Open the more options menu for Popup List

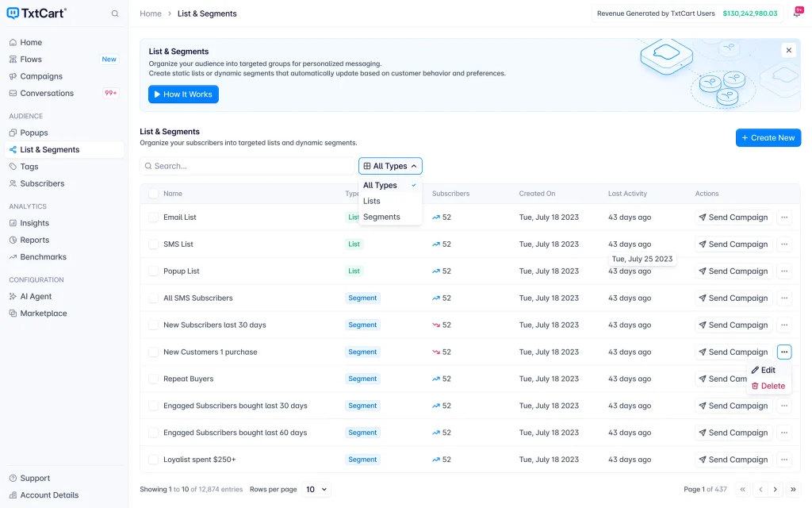tap(784, 271)
